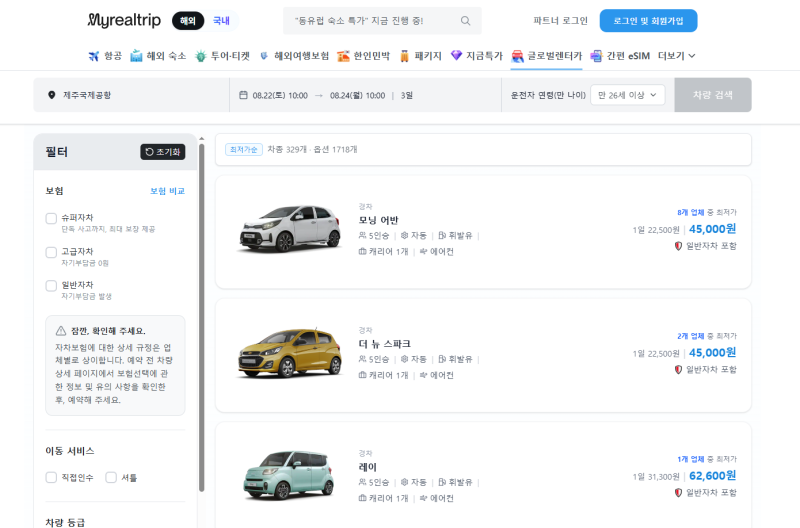Click the 더 뉴 스파크 car name

click(x=385, y=344)
